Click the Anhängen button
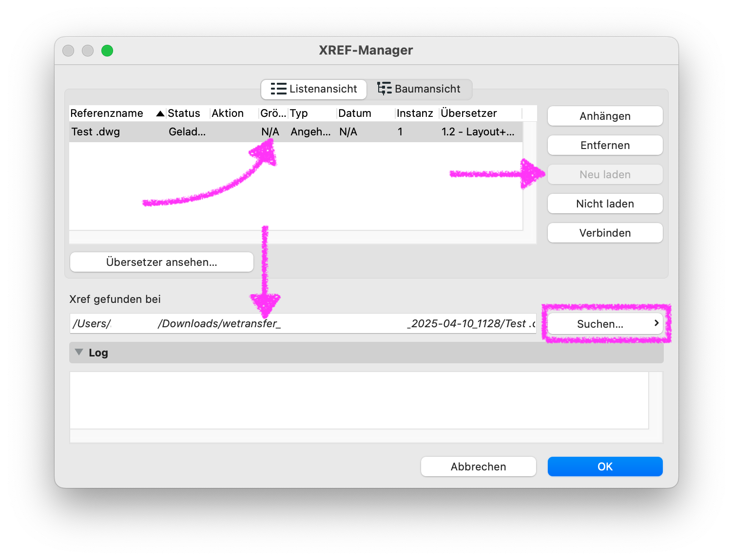 tap(605, 116)
